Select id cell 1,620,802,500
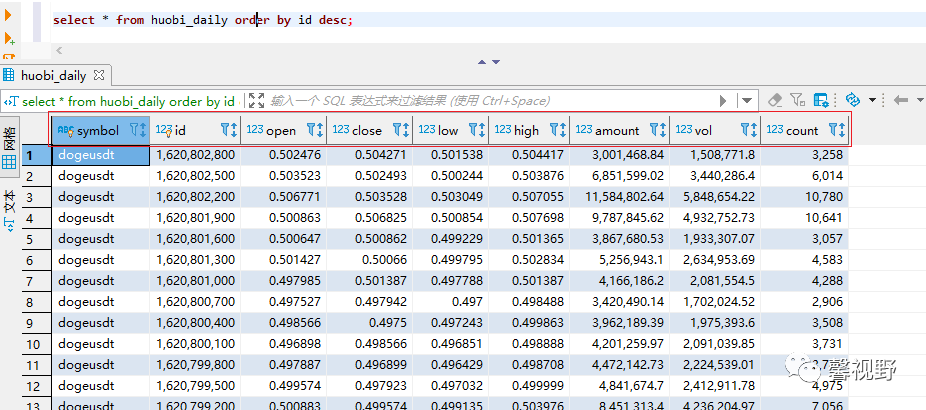Screen dimensions: 926x410 coord(195,176)
